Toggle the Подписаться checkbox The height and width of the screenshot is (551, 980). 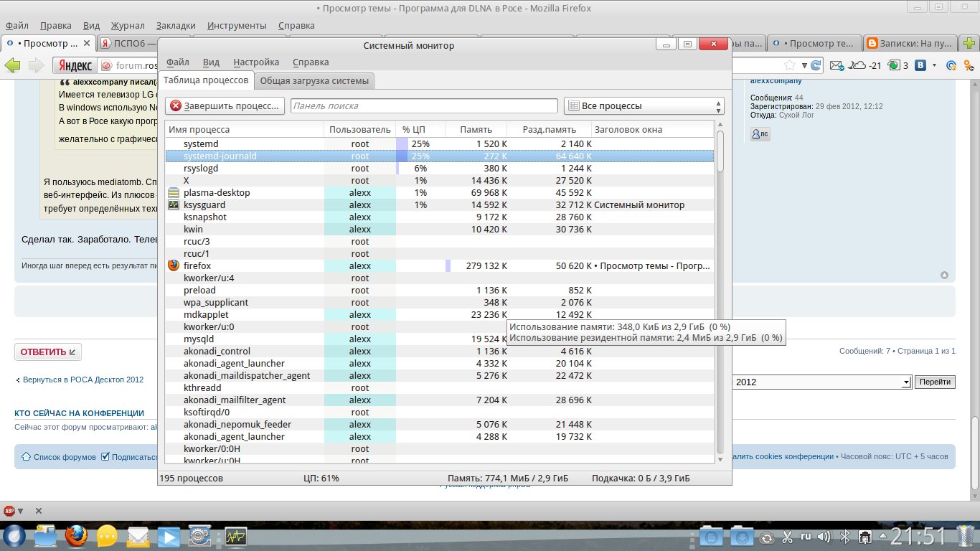[105, 456]
